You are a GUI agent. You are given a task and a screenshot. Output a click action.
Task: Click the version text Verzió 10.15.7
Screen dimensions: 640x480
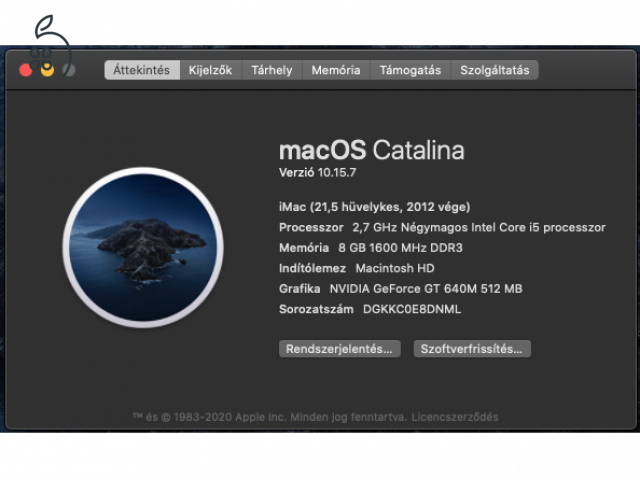pyautogui.click(x=318, y=173)
